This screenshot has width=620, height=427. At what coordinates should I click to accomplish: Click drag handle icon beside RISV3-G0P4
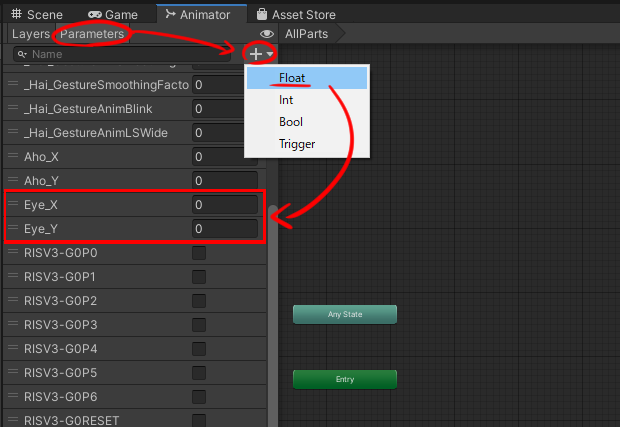click(13, 349)
